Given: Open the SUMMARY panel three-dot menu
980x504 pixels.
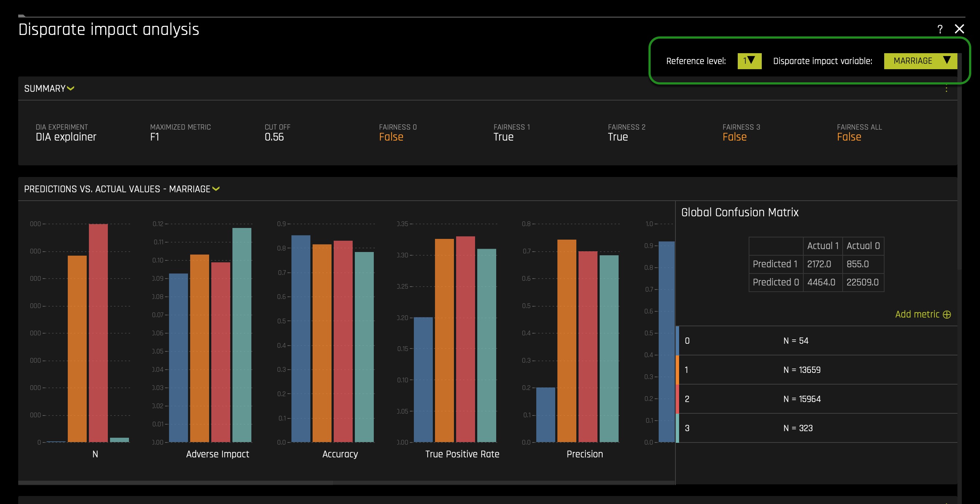Looking at the screenshot, I should [946, 88].
